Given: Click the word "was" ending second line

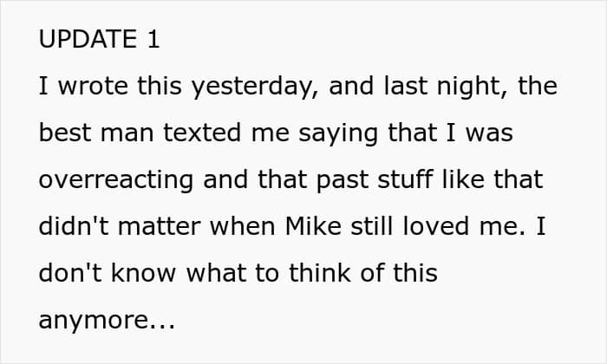Looking at the screenshot, I should 491,133.
